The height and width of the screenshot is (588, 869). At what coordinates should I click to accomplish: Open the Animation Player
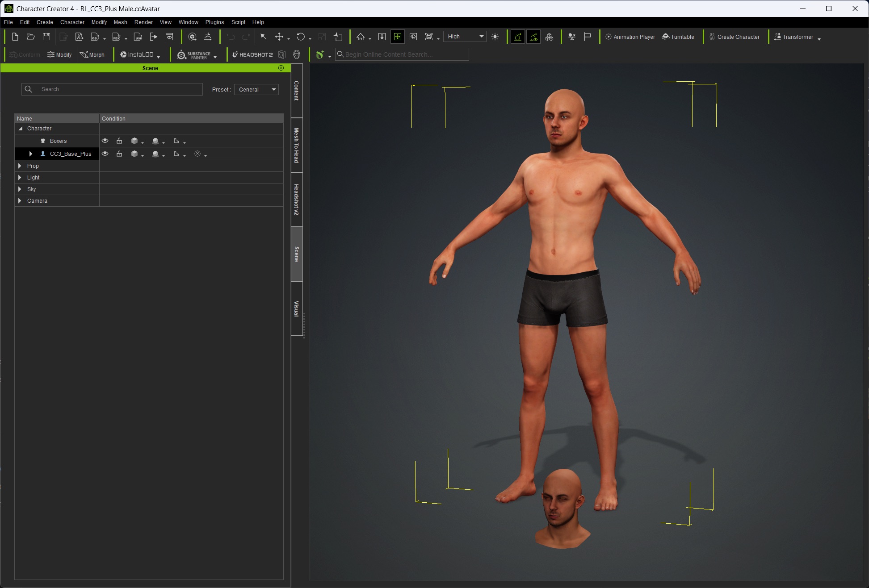(x=630, y=37)
